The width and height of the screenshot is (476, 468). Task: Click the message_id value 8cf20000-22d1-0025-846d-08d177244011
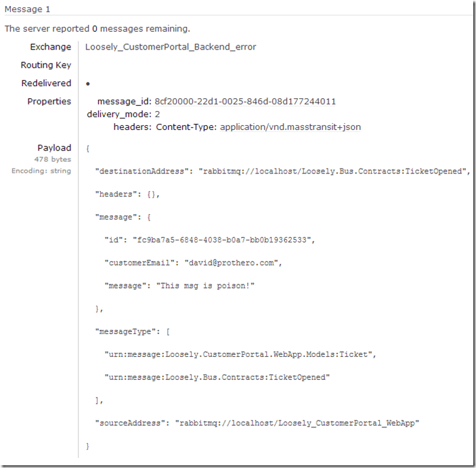pyautogui.click(x=245, y=102)
